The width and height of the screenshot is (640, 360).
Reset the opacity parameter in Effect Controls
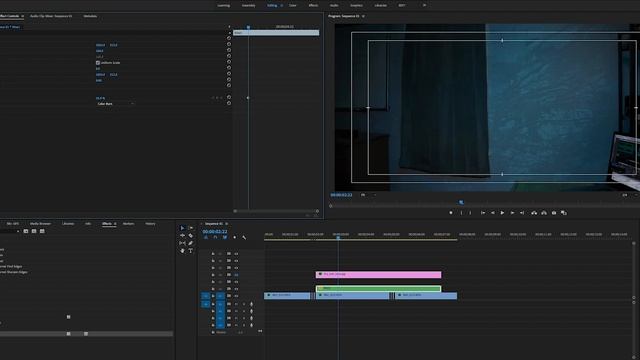point(229,98)
